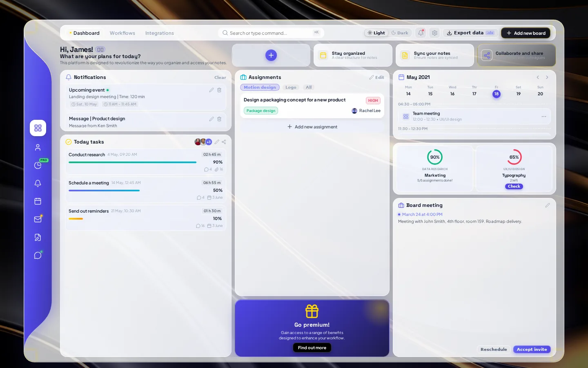The image size is (588, 368).
Task: Delete the Upcoming event notification
Action: point(219,90)
